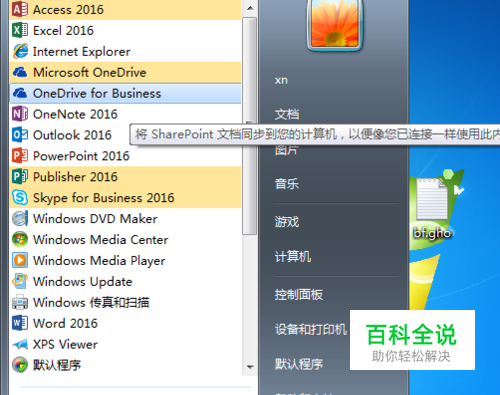Viewport: 500px width, 395px height.
Task: Open 设备和打印机 from the right pane
Action: pos(311,329)
